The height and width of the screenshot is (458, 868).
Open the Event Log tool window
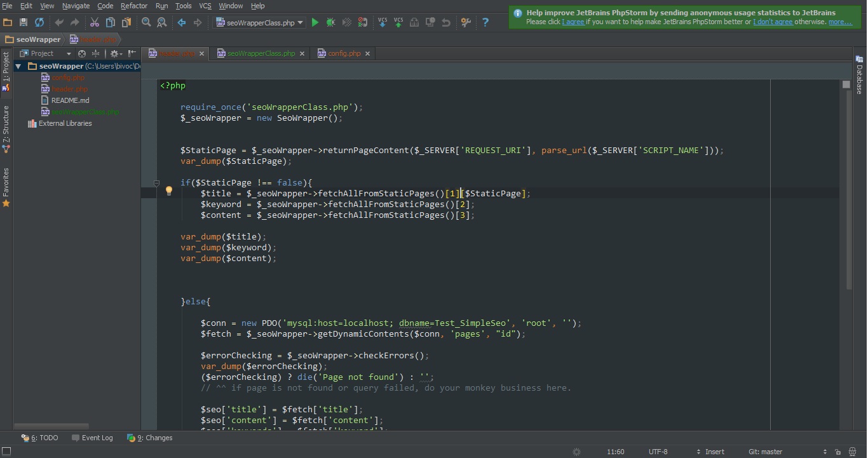92,438
